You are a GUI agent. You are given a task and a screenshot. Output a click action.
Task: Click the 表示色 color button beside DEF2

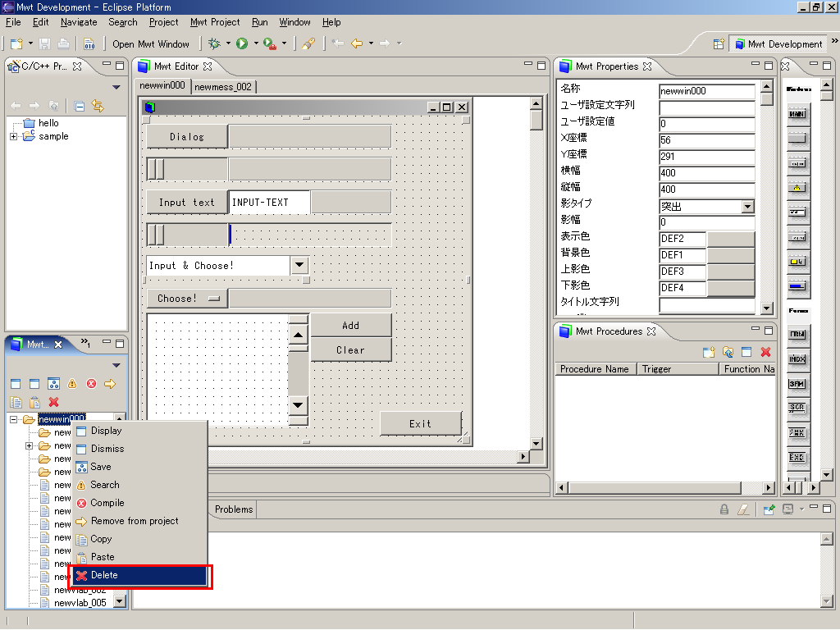(x=731, y=239)
